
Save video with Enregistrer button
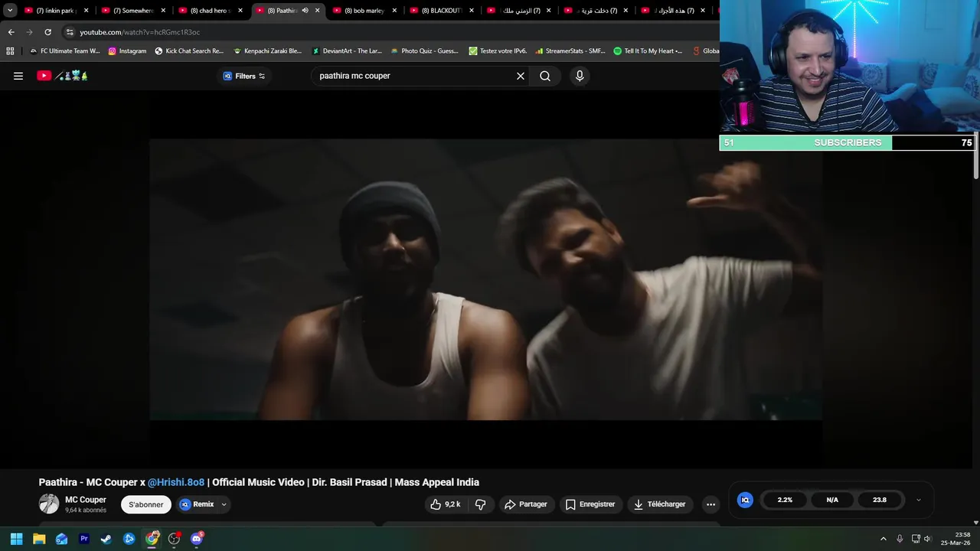click(x=590, y=504)
